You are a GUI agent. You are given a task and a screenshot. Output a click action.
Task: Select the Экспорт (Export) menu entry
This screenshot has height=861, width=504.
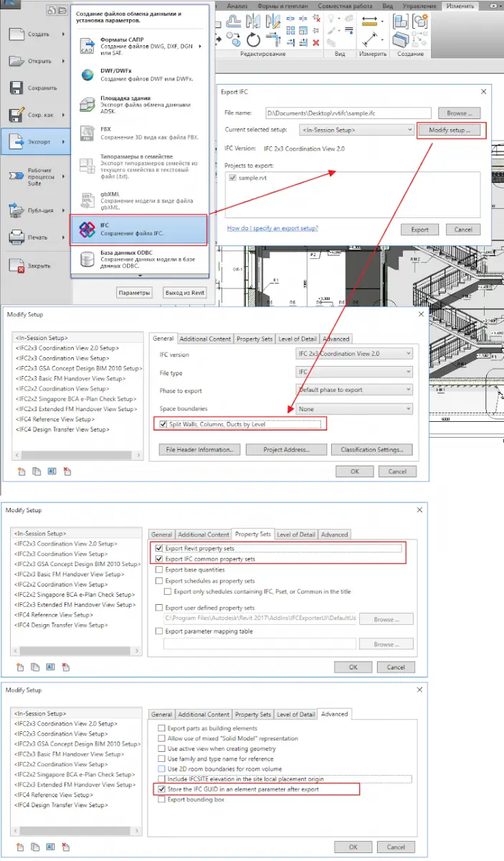36,142
